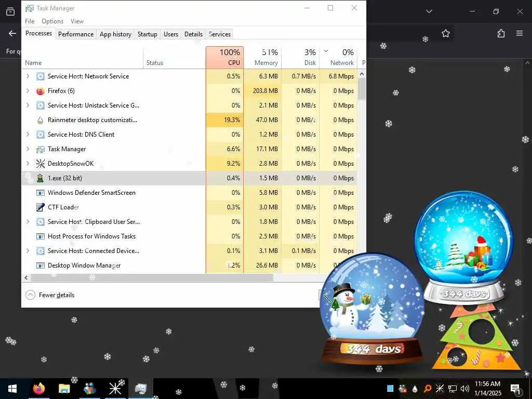Expand the Task Manager process group
Viewport: 532px width, 399px height.
point(28,149)
